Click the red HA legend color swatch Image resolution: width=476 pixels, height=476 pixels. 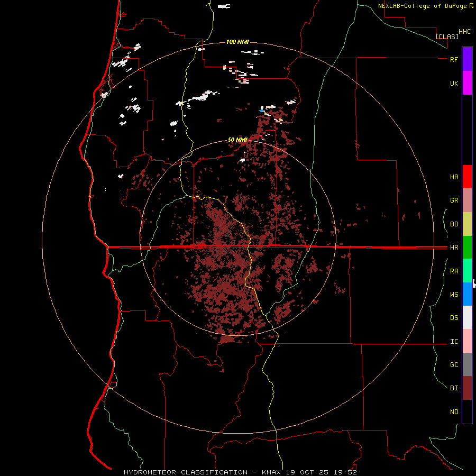pyautogui.click(x=467, y=177)
